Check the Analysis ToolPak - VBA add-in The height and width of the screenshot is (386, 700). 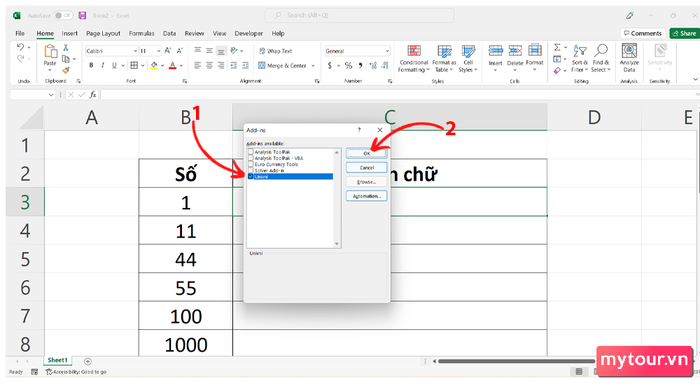(250, 158)
